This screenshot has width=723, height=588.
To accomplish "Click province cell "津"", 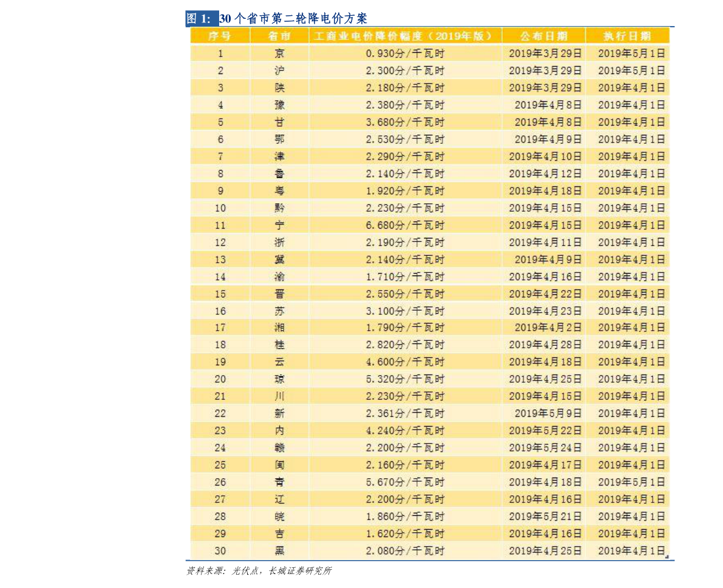I will (x=279, y=156).
